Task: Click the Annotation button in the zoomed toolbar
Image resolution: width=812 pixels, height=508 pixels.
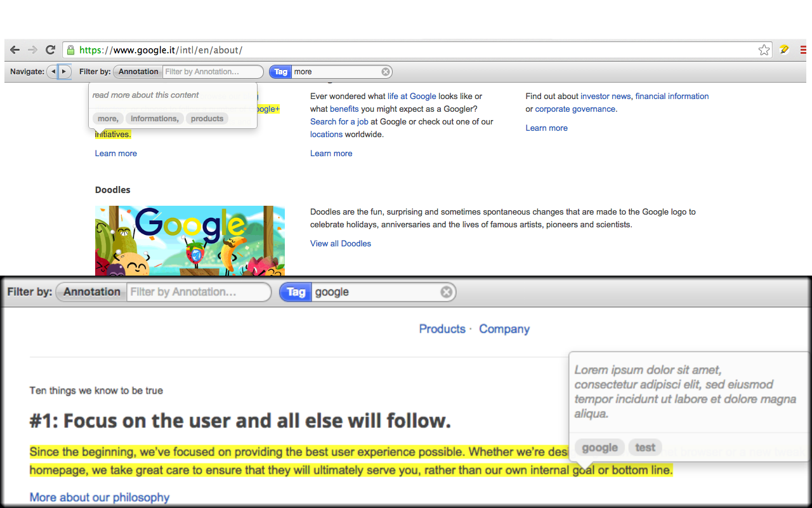Action: (91, 292)
